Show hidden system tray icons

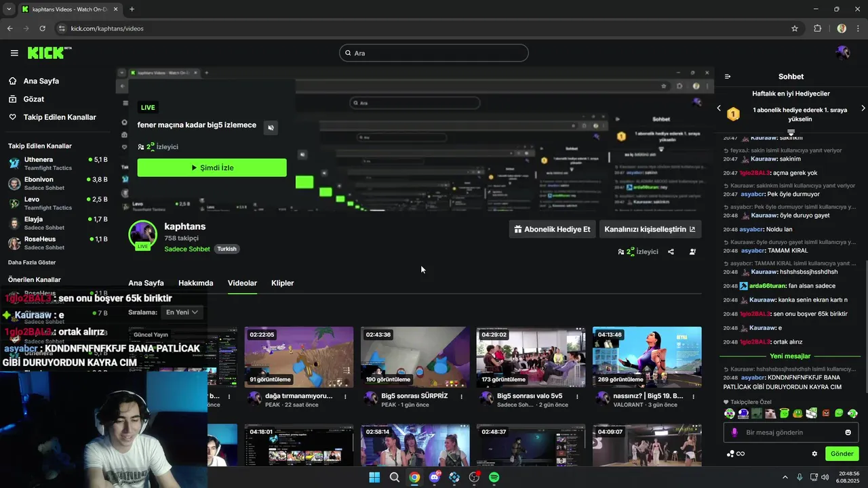click(x=785, y=477)
